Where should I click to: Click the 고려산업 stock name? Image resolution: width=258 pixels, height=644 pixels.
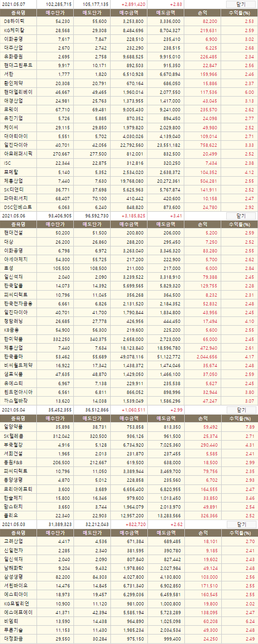click(13, 541)
